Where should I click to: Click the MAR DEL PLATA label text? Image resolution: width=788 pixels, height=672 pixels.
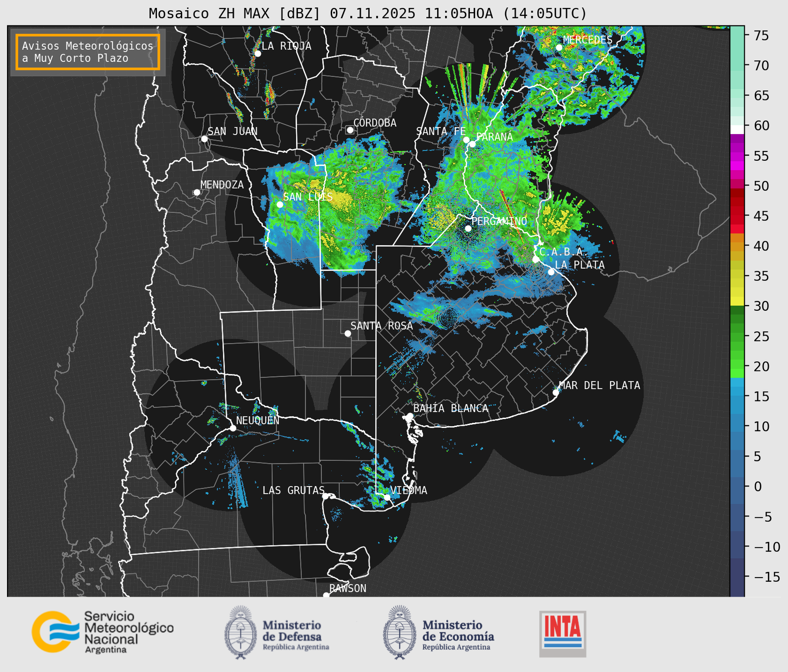599,386
